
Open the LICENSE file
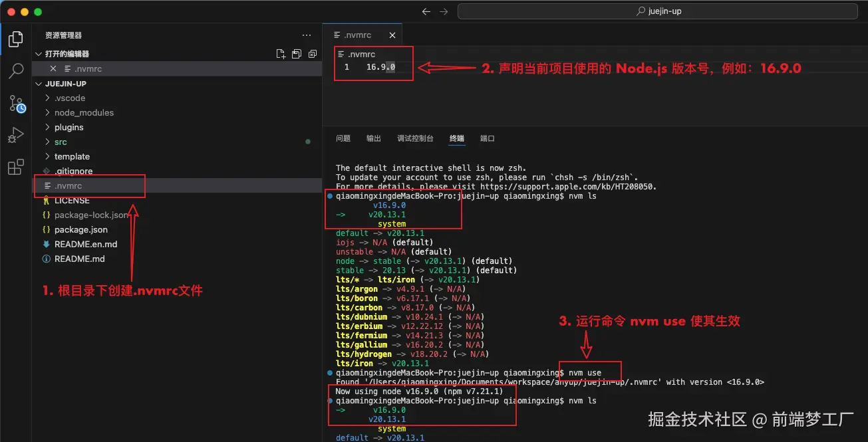pyautogui.click(x=177, y=200)
